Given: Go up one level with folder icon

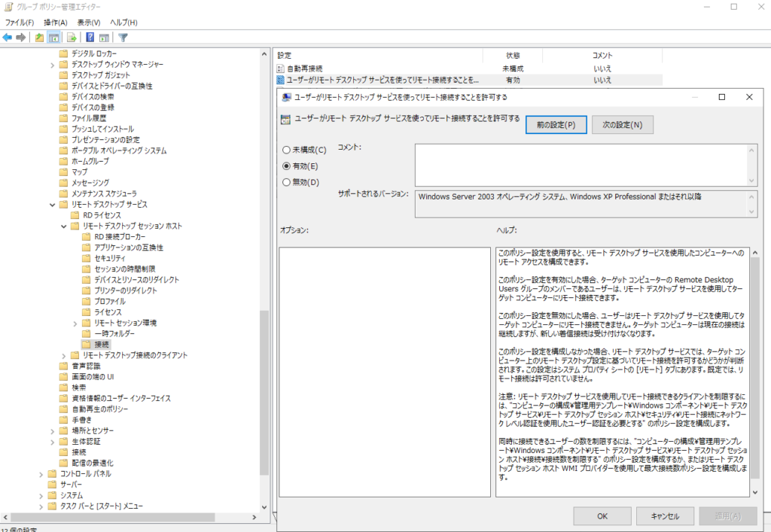Looking at the screenshot, I should tap(39, 38).
